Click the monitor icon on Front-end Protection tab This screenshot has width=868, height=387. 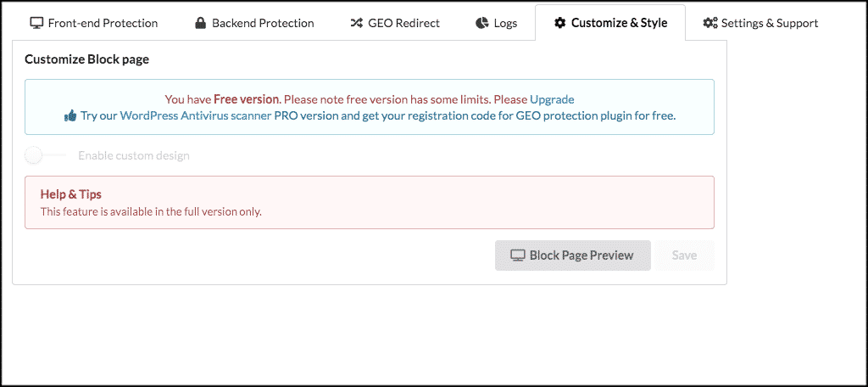pos(36,23)
